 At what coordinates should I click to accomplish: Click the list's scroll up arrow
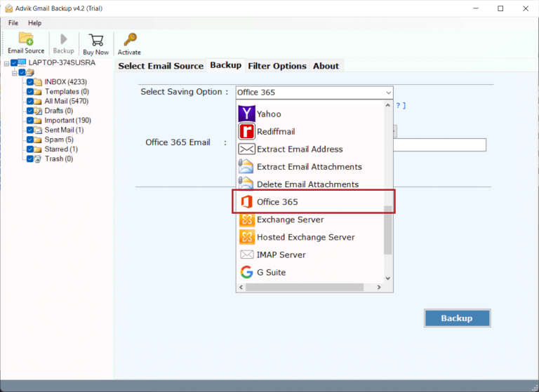tap(388, 105)
